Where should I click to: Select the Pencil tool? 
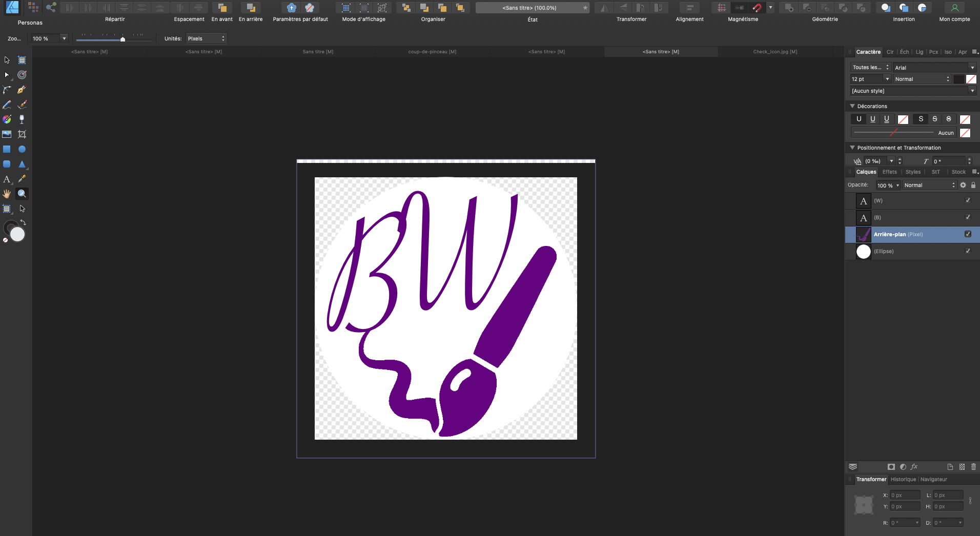7,105
